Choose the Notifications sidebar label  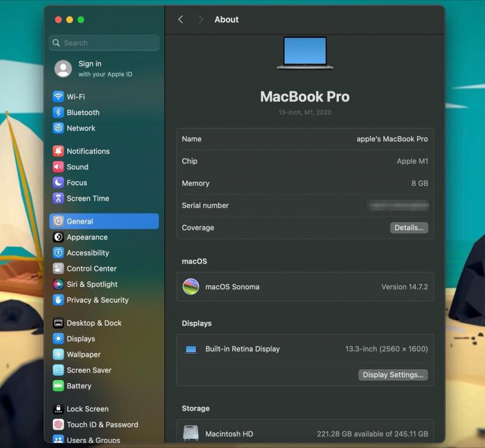[x=88, y=151]
